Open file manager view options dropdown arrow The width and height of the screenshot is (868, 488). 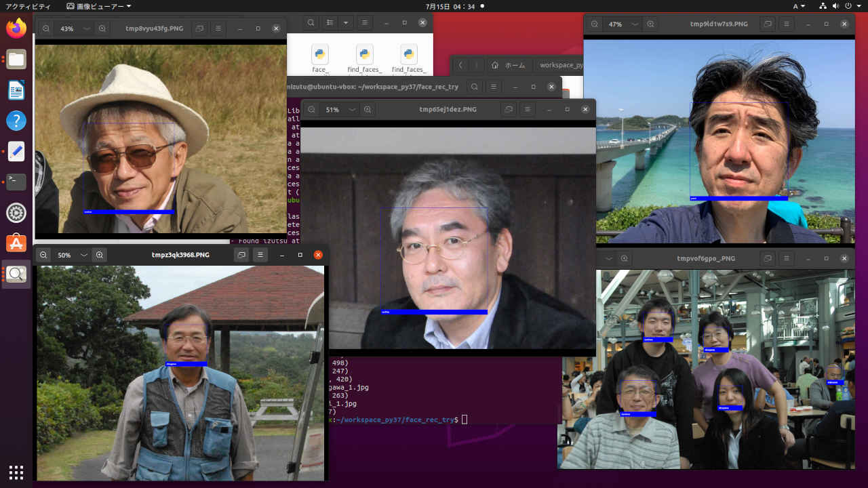tap(346, 22)
